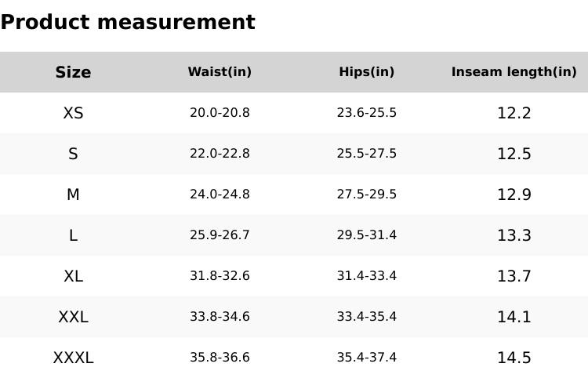Click the Product measurement heading
588x378 pixels.
tap(128, 23)
